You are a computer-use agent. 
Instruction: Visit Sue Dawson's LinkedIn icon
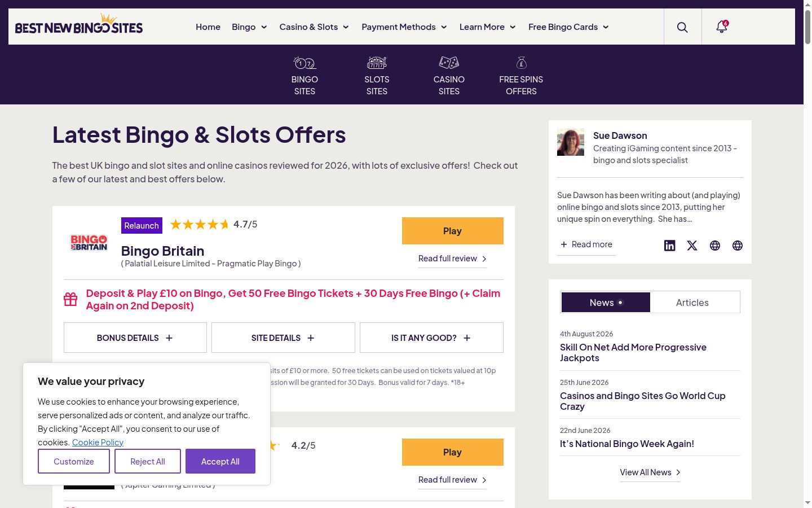tap(669, 246)
